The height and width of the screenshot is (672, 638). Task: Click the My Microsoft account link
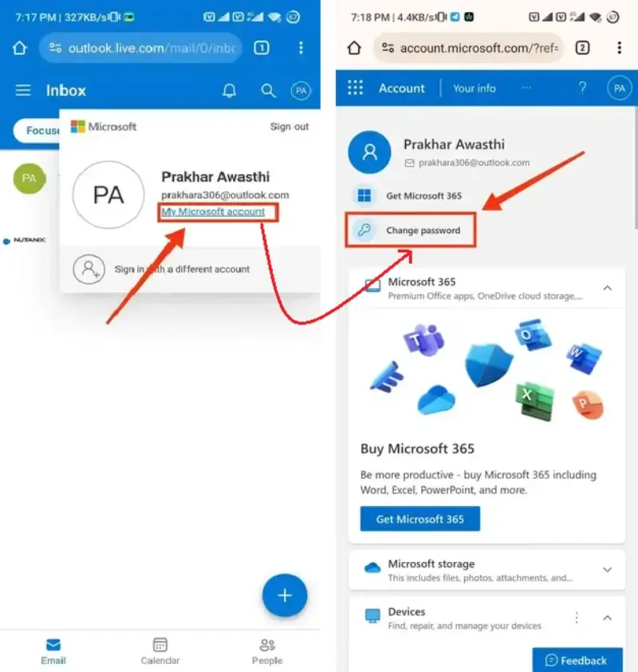[213, 211]
